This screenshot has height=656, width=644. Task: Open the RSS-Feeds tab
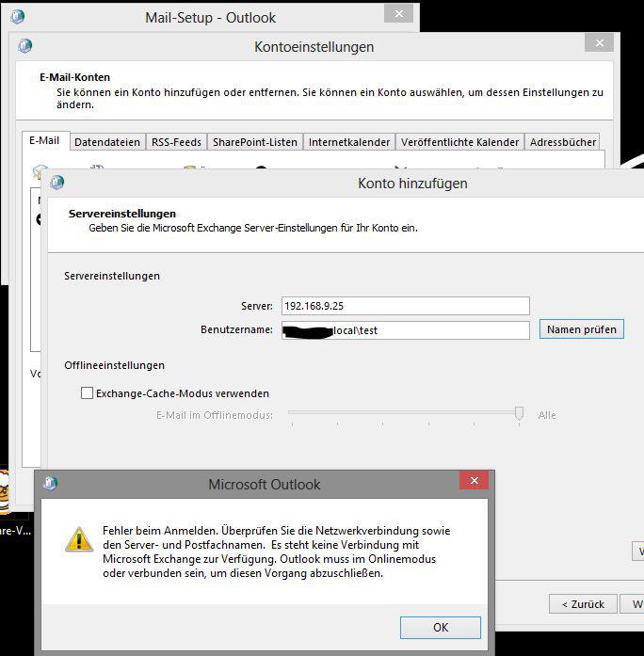tap(176, 142)
